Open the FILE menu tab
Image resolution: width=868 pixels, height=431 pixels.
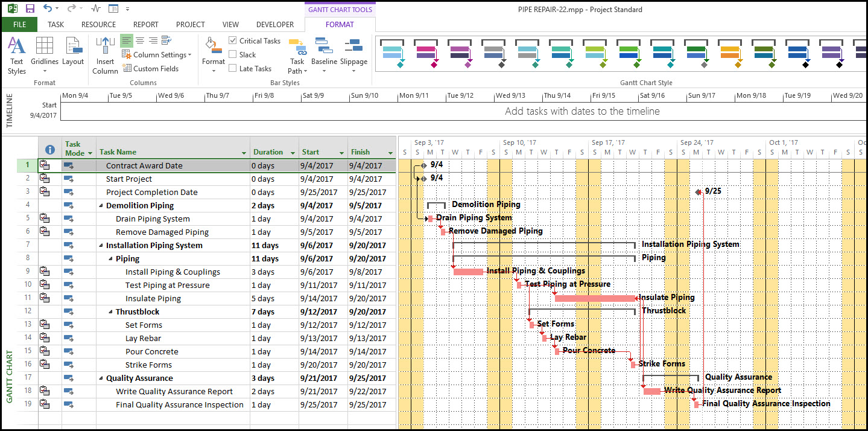(x=19, y=25)
